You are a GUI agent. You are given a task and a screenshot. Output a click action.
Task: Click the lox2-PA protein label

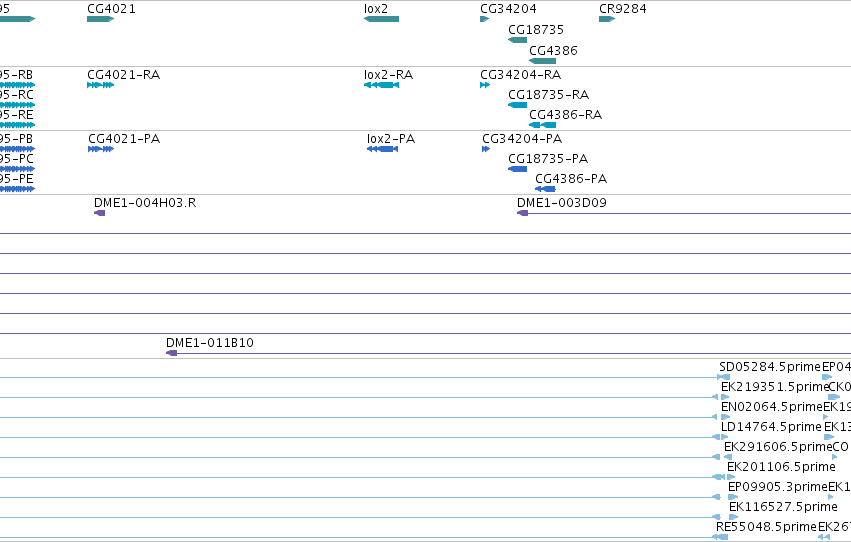[391, 139]
